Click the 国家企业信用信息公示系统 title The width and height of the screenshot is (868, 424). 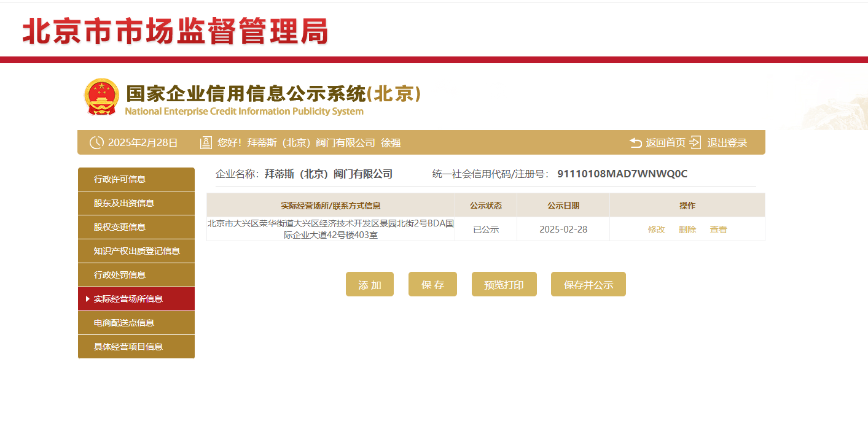[273, 93]
